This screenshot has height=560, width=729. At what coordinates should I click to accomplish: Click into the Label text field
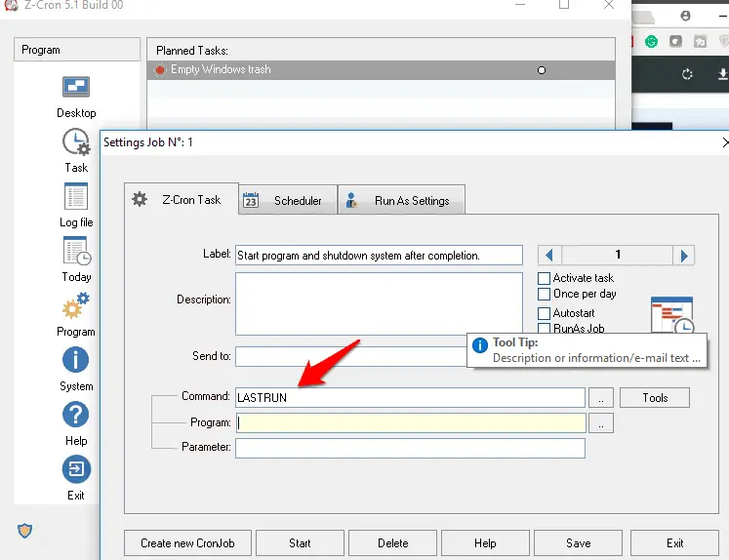379,256
